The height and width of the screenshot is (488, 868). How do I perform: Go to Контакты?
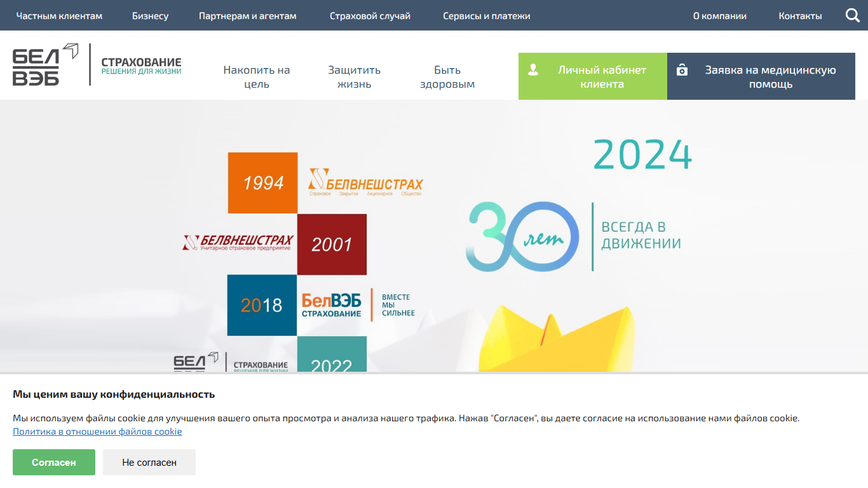(x=800, y=16)
